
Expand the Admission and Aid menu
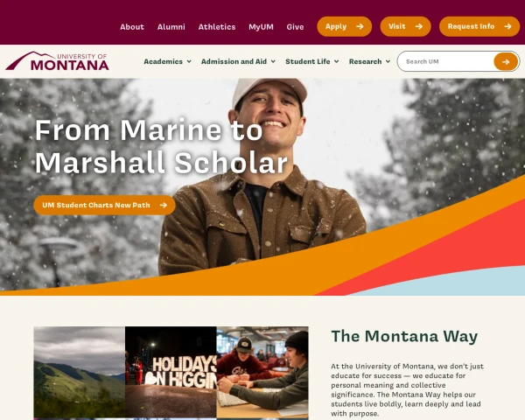tap(238, 61)
